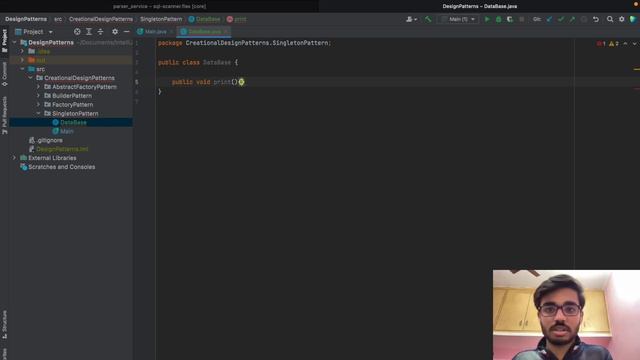Select the .gitignore file
The image size is (640, 360).
[x=49, y=140]
